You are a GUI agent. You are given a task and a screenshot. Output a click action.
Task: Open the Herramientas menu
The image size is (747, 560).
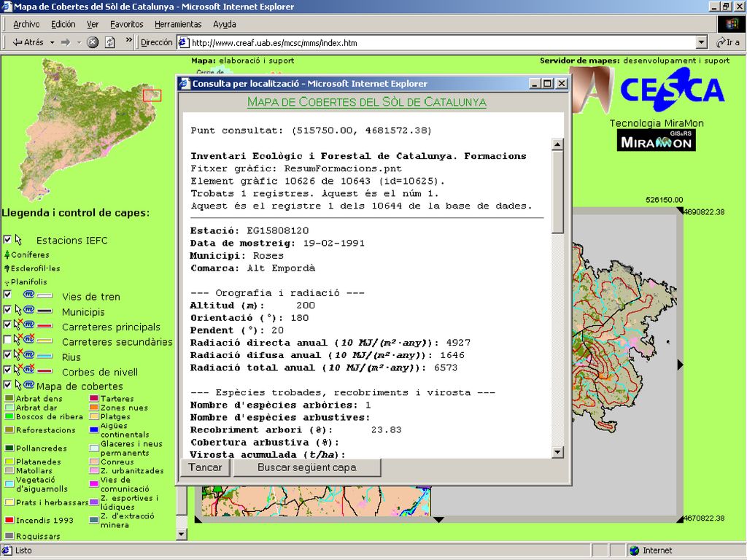[178, 24]
